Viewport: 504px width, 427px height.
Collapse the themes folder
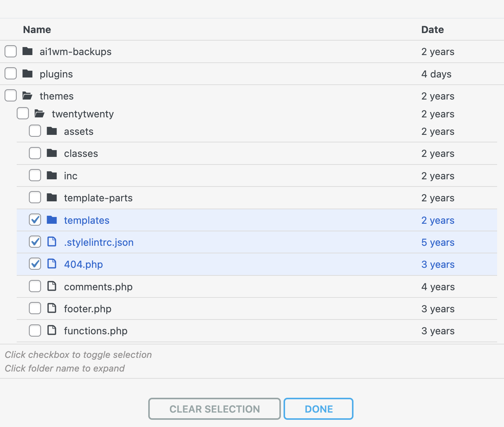click(56, 96)
